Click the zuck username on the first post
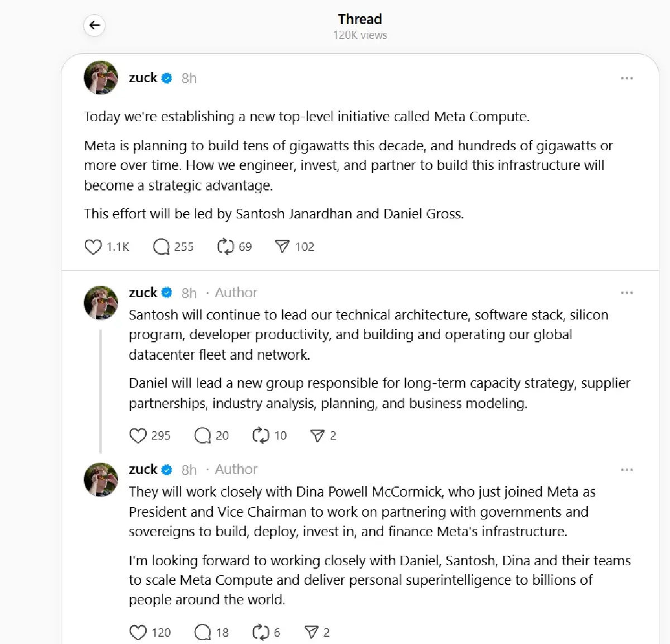670x644 pixels. pyautogui.click(x=143, y=78)
